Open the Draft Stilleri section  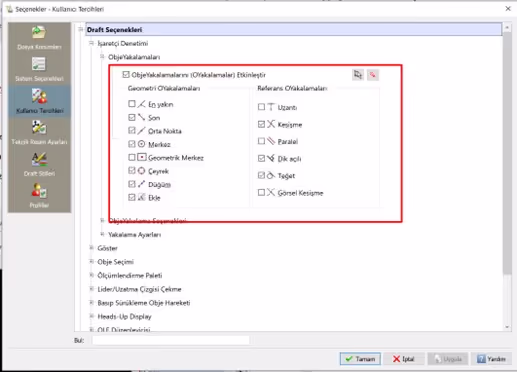pos(39,164)
